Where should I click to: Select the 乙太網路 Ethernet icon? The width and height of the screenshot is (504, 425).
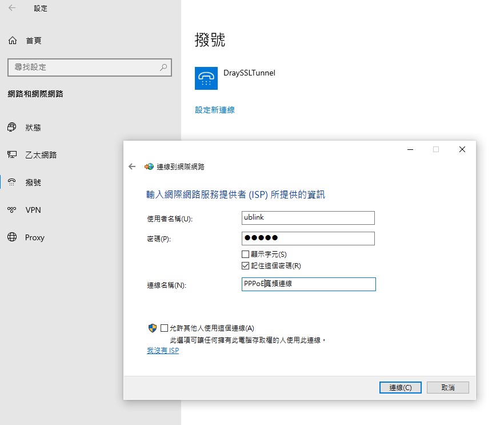12,155
